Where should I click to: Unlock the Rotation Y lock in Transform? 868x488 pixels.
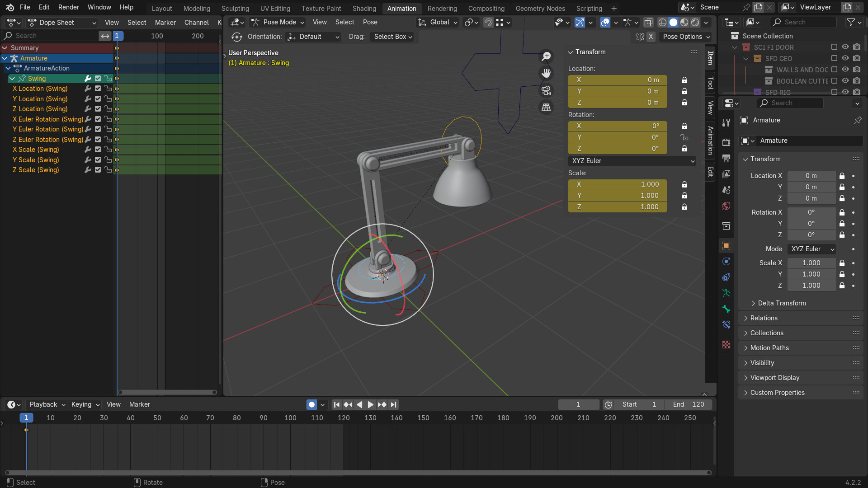point(684,137)
